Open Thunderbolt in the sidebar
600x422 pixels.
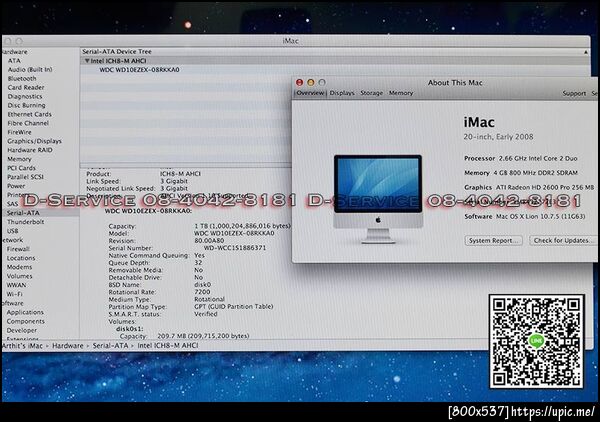[25, 222]
